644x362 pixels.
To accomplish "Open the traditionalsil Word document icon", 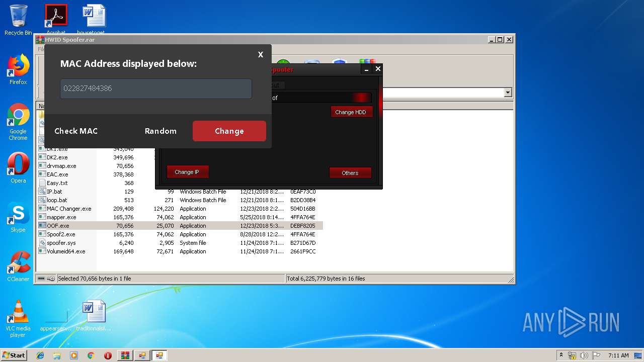I will coord(94,316).
